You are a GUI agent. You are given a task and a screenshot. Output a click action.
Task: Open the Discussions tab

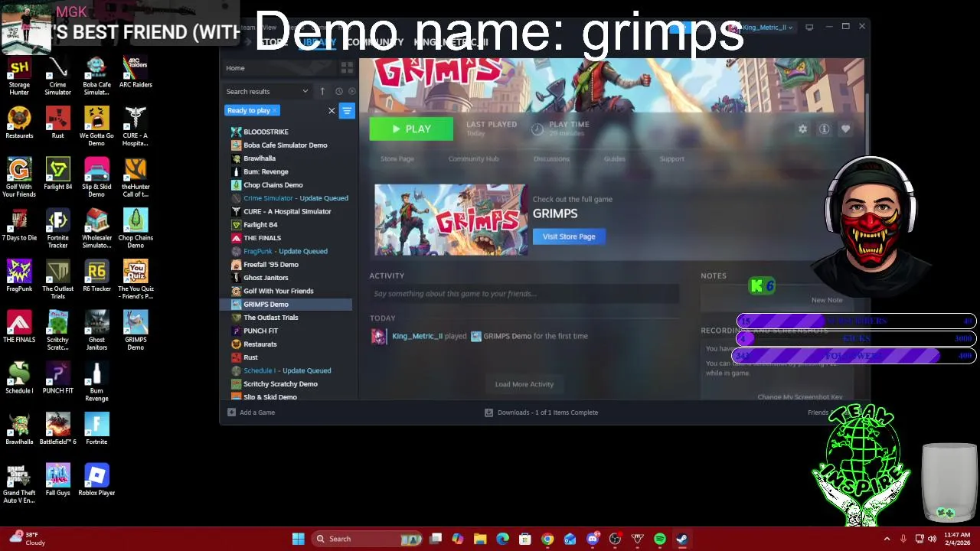coord(551,159)
